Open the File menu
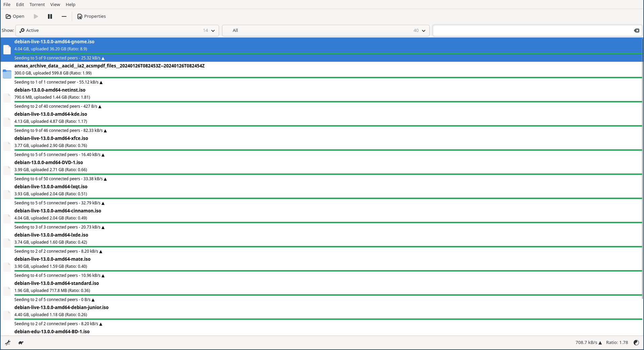The width and height of the screenshot is (644, 350). 7,4
